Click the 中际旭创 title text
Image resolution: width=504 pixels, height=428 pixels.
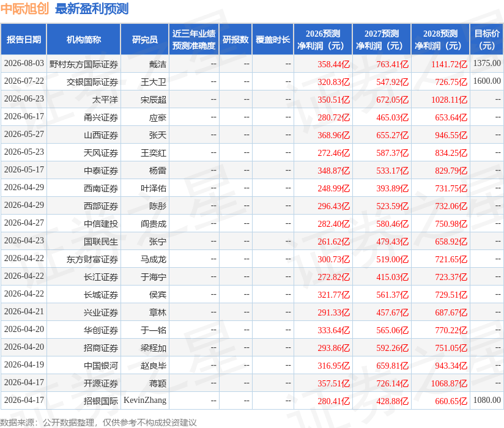point(24,9)
